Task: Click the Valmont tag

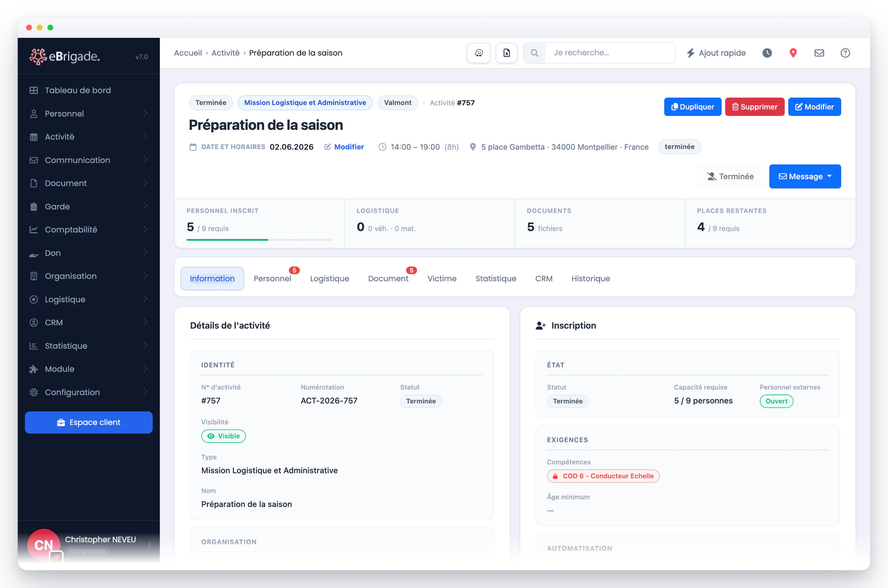Action: (398, 103)
